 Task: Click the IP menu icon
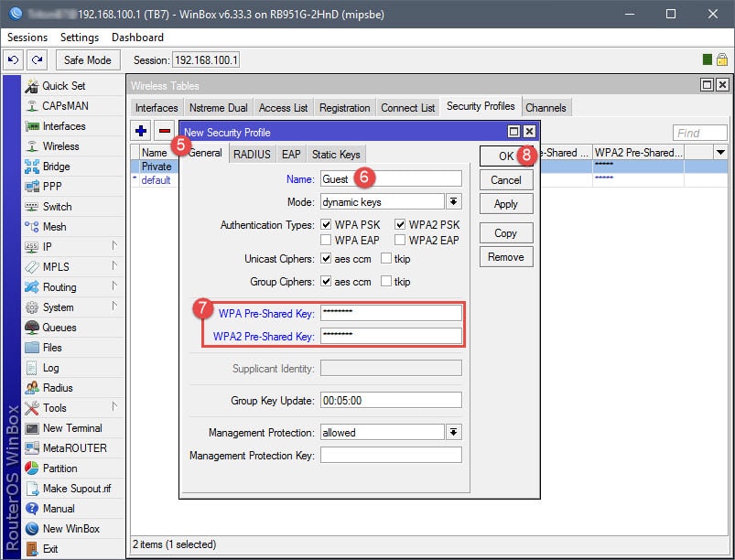[32, 247]
